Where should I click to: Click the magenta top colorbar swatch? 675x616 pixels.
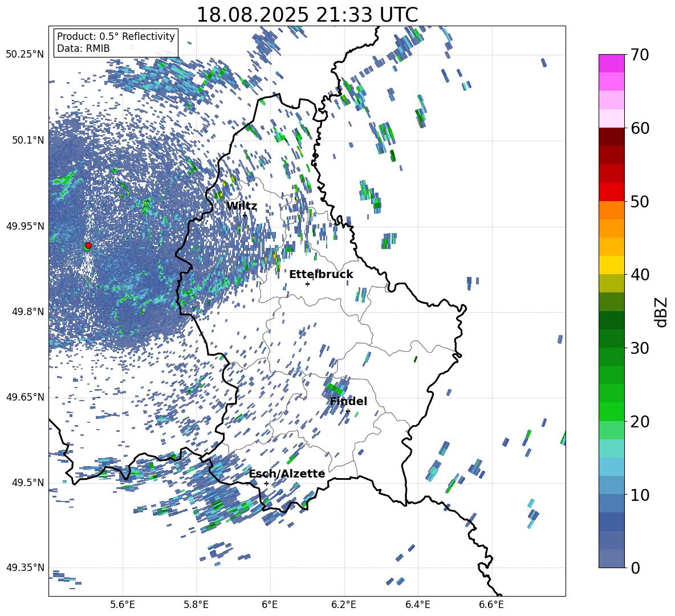tap(611, 64)
